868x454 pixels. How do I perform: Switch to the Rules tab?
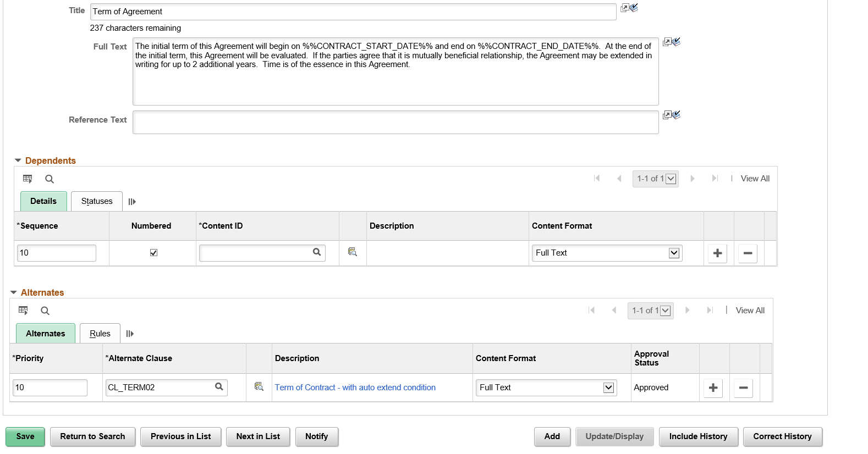100,334
